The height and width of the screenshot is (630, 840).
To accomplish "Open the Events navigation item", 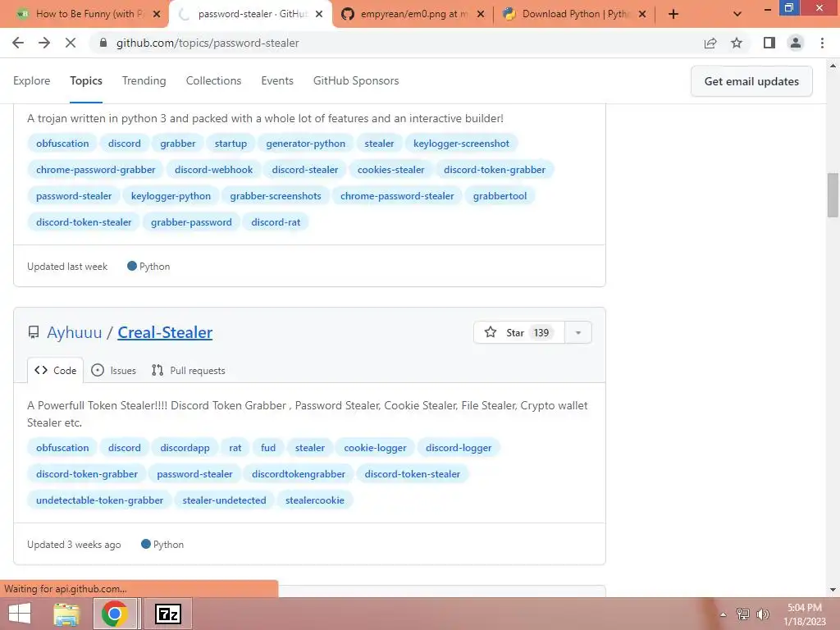I will click(277, 81).
